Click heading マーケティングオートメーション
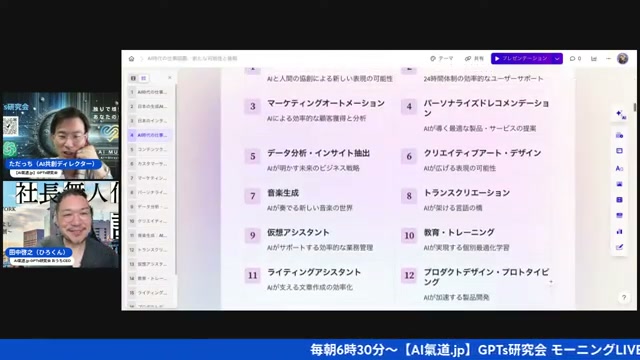The height and width of the screenshot is (360, 640). coord(326,104)
